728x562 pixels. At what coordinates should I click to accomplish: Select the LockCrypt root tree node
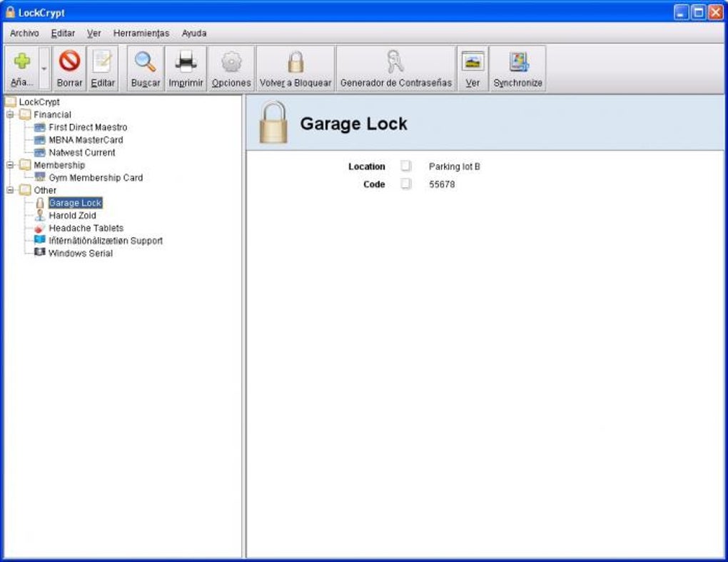point(39,101)
